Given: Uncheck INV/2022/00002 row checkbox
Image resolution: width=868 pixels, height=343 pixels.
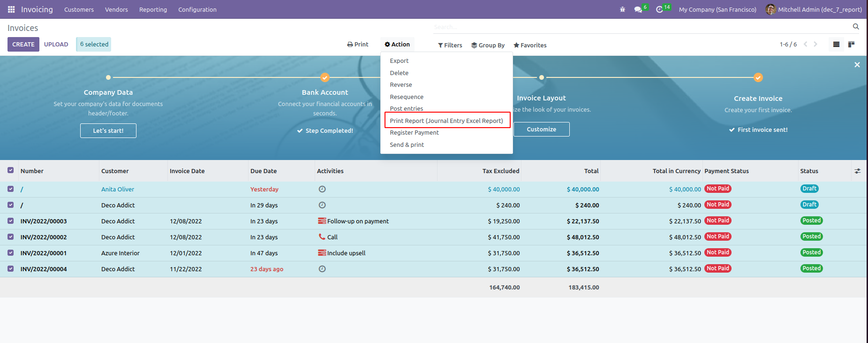Looking at the screenshot, I should 10,236.
